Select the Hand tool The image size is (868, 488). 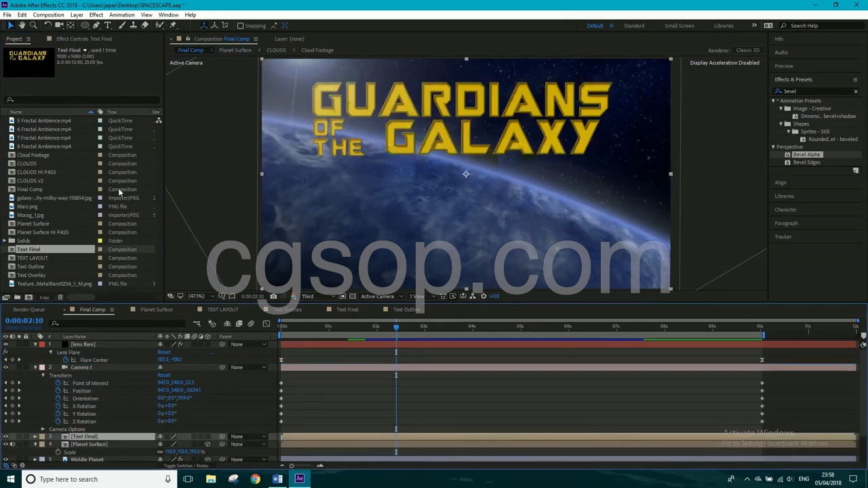click(22, 26)
